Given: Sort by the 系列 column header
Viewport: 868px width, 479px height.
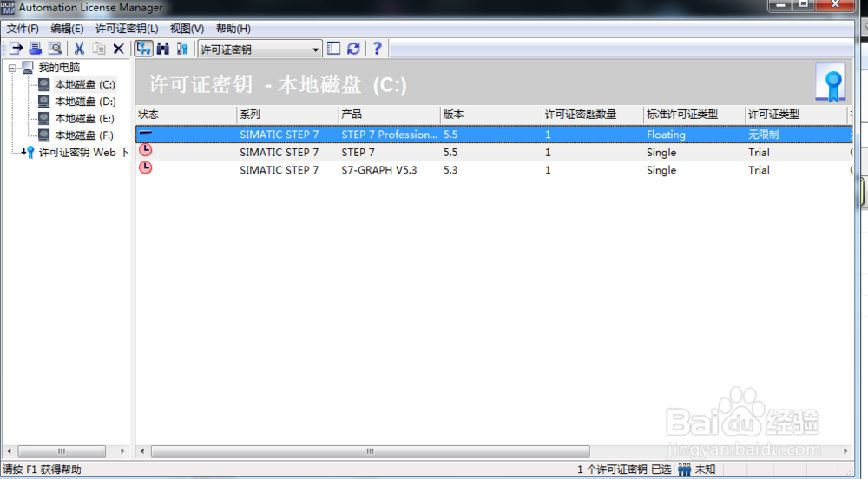Looking at the screenshot, I should tap(287, 115).
